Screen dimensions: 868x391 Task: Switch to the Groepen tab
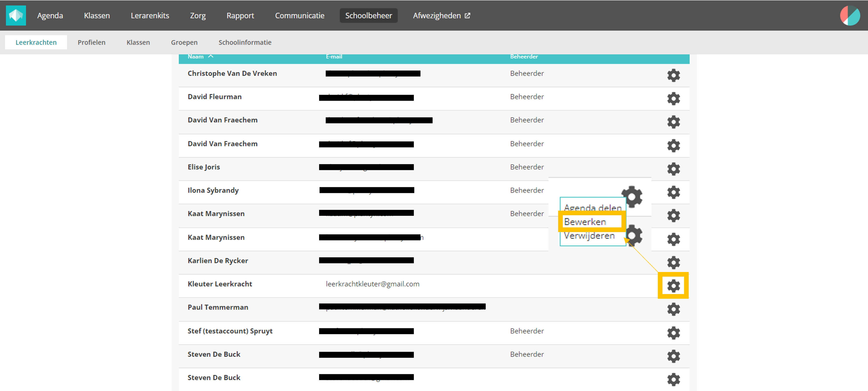pos(184,42)
